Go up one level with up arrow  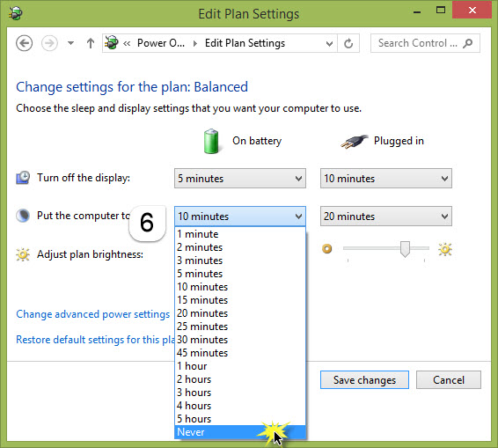[91, 43]
